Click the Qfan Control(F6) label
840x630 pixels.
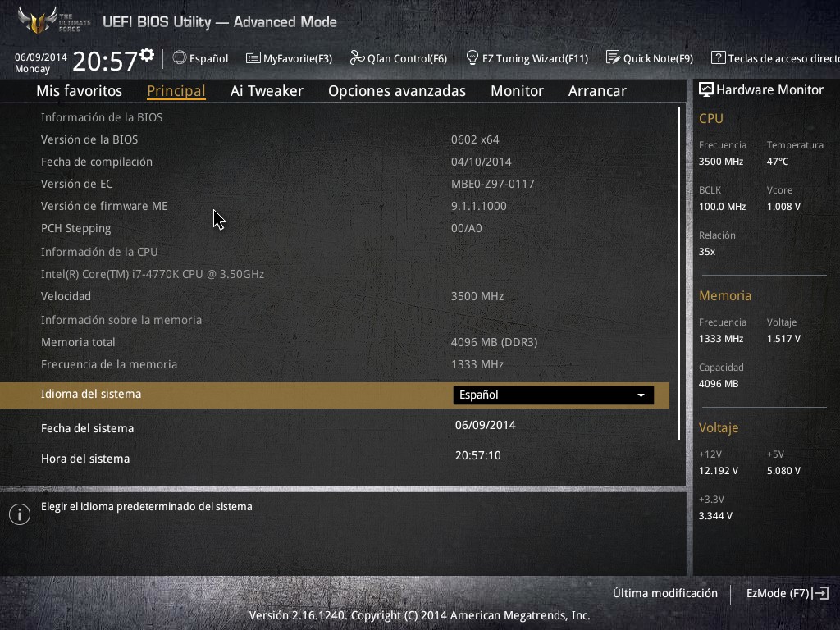[407, 58]
